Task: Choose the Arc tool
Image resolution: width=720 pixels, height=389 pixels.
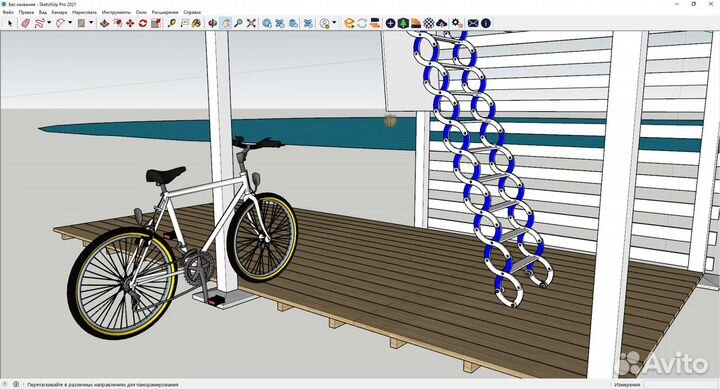Action: (x=60, y=23)
